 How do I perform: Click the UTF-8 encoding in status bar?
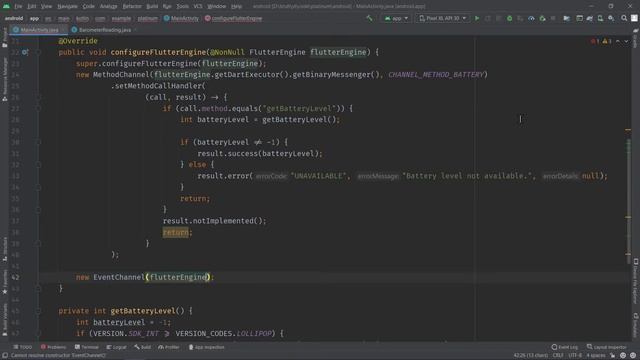[576, 356]
